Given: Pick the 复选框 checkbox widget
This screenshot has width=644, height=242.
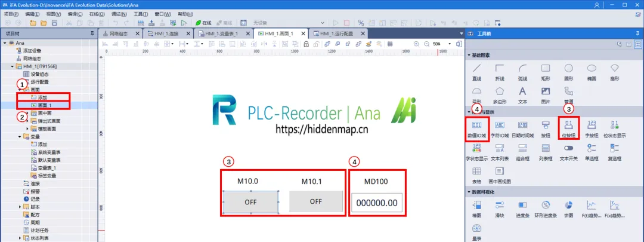Looking at the screenshot, I should pyautogui.click(x=614, y=152).
